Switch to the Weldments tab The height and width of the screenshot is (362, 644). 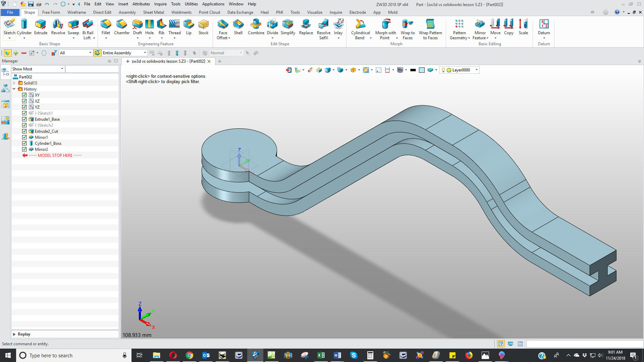pyautogui.click(x=181, y=12)
